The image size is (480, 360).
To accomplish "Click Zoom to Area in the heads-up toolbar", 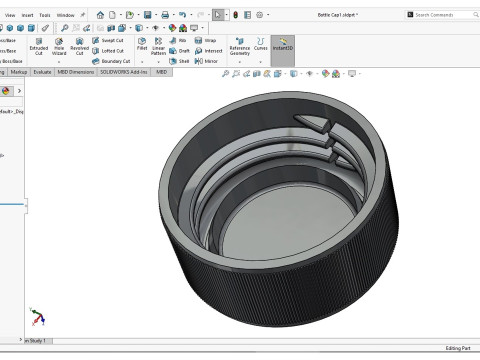I will (236, 74).
